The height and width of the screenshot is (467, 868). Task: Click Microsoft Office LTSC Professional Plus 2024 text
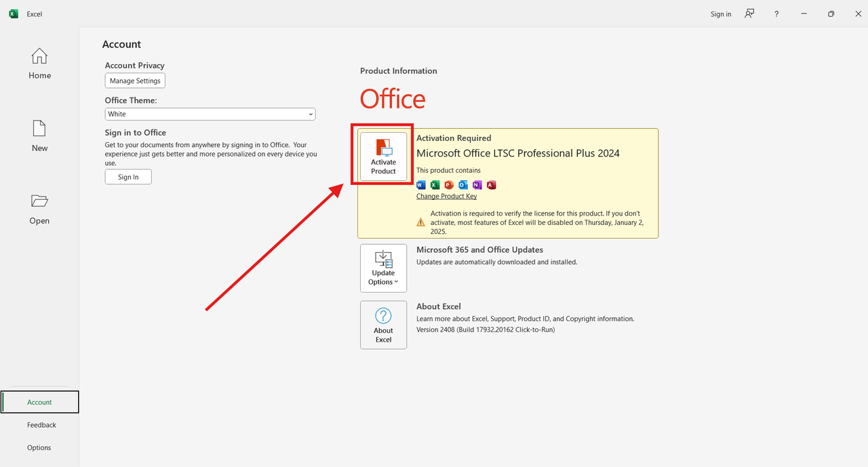[x=518, y=153]
